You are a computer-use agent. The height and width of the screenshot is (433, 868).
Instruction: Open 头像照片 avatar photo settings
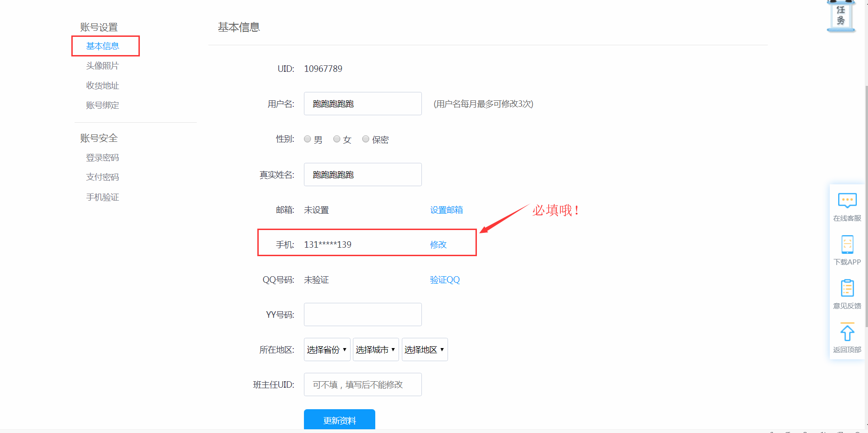point(102,66)
